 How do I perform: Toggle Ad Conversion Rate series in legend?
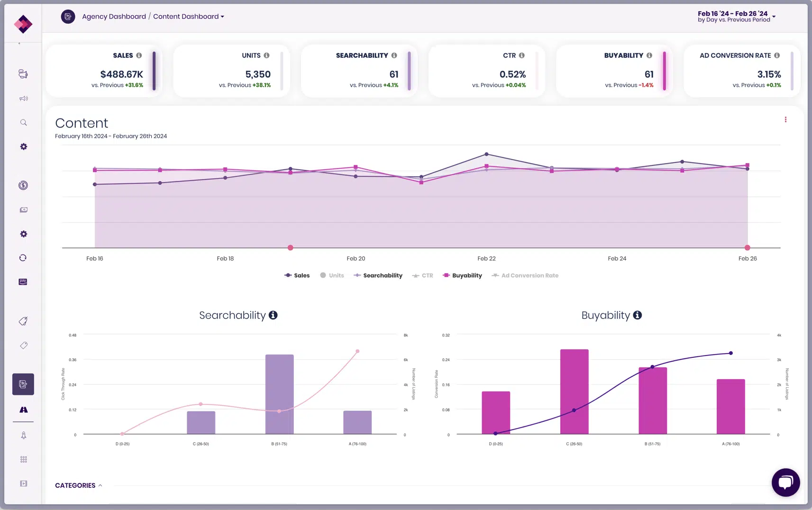coord(525,275)
